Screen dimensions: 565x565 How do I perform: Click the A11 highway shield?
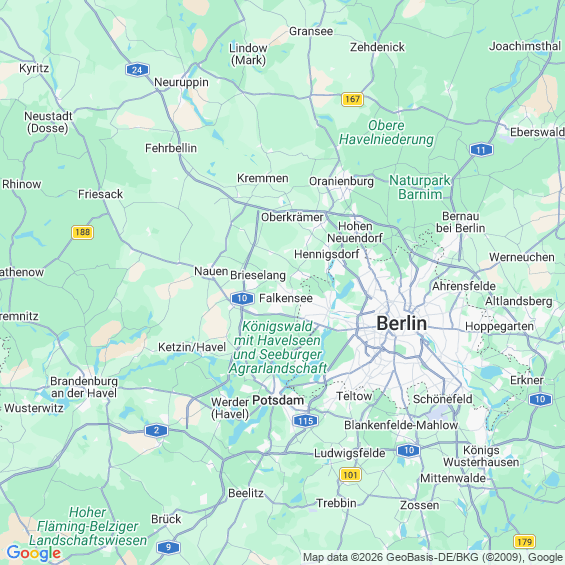click(481, 150)
